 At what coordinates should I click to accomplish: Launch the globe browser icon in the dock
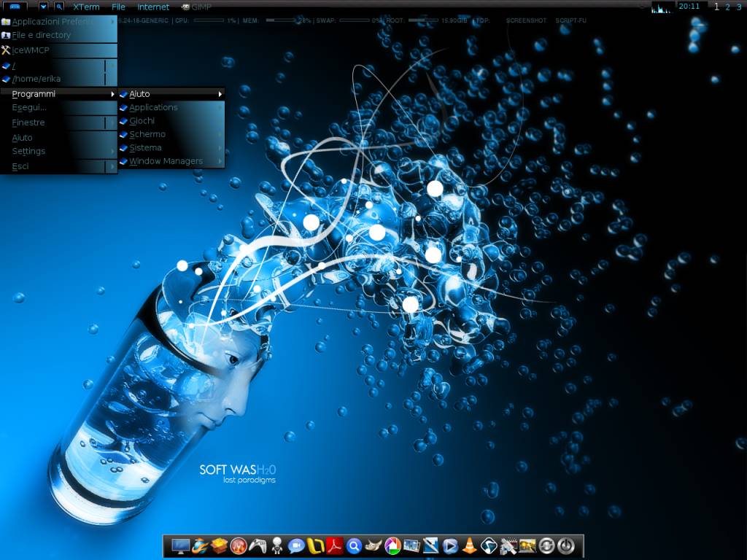200,545
